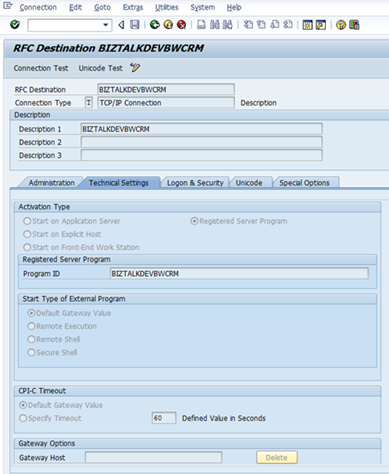Click the Print icon
The height and width of the screenshot is (474, 389).
point(201,25)
